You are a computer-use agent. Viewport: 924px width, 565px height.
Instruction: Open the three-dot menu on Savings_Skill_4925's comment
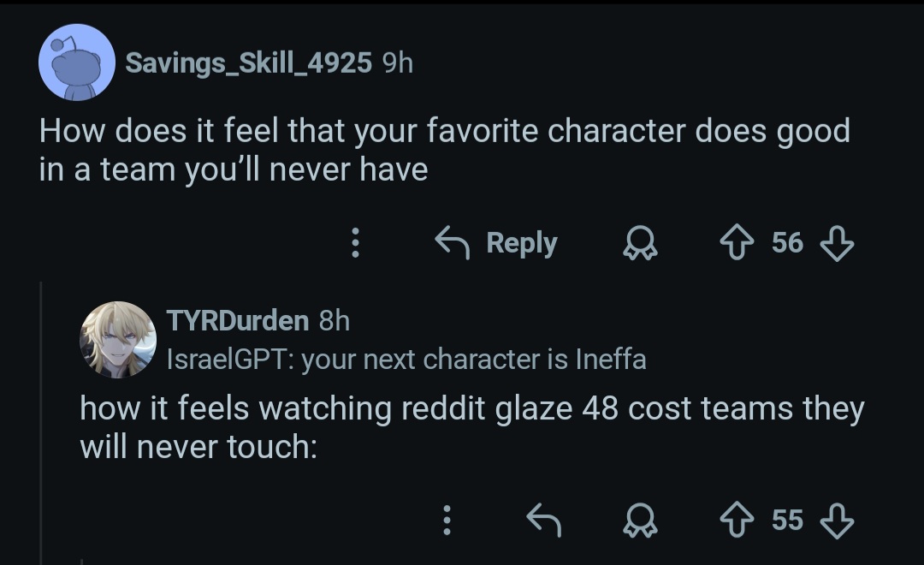[355, 244]
